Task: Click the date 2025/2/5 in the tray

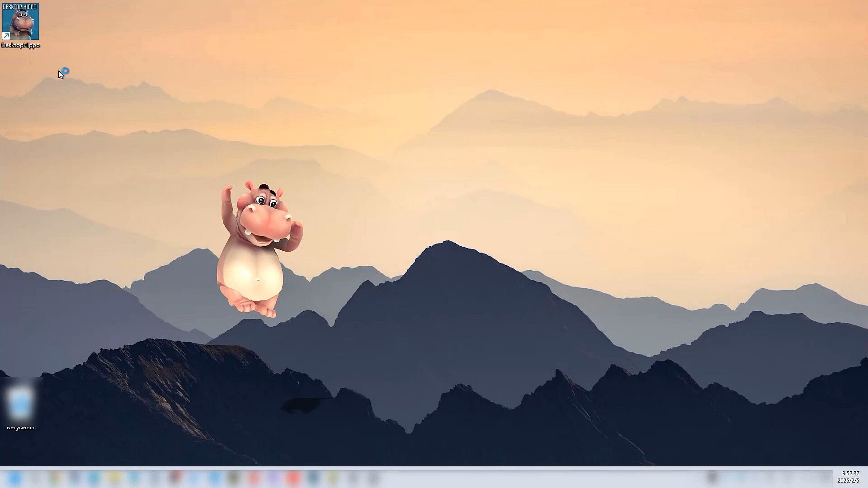Action: [x=848, y=481]
